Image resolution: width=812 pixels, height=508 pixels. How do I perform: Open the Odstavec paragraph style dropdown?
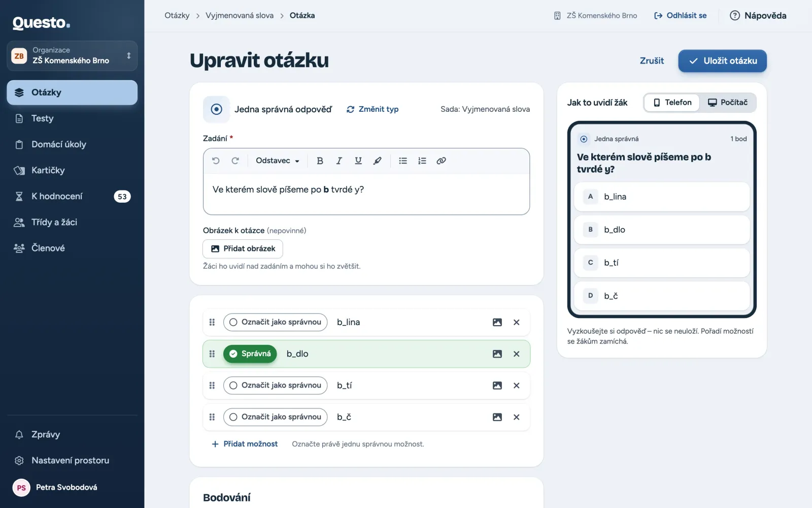point(278,161)
